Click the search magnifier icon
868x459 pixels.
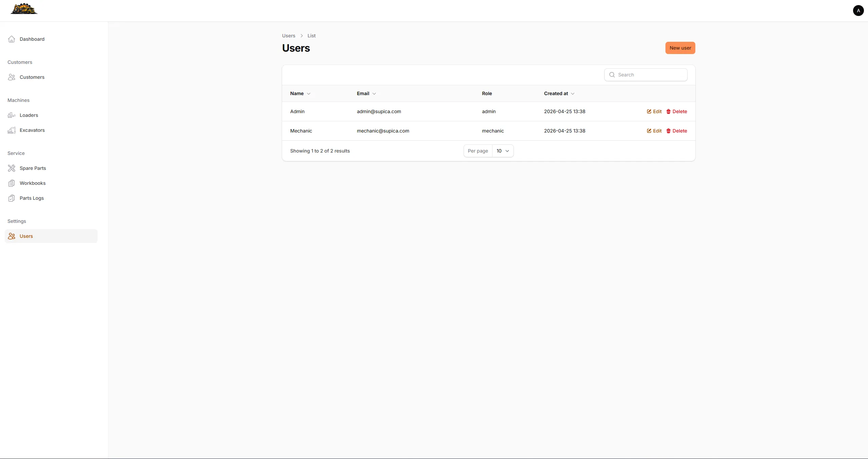coord(612,75)
